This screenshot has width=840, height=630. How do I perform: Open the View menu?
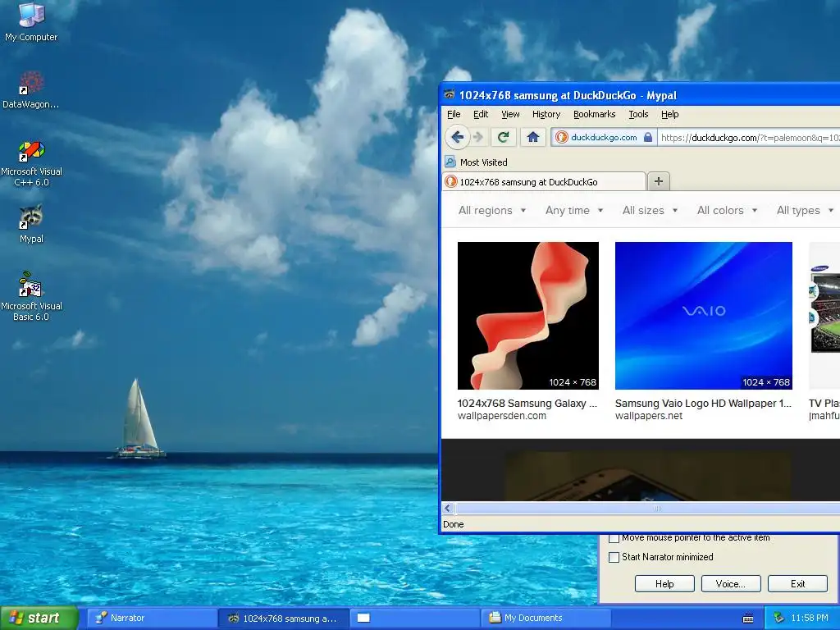pyautogui.click(x=510, y=114)
